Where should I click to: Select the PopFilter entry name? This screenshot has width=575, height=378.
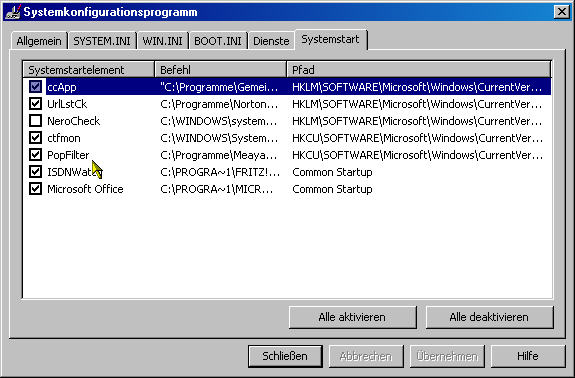(x=68, y=155)
